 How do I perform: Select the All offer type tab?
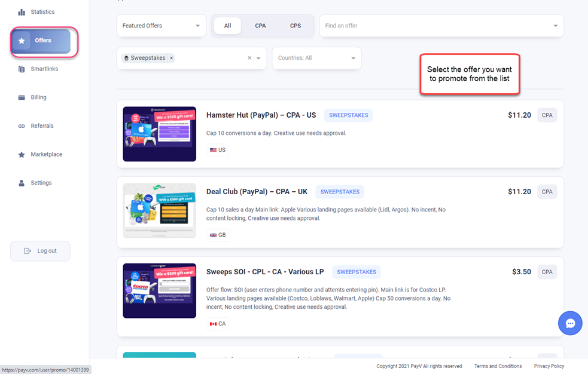pos(228,26)
